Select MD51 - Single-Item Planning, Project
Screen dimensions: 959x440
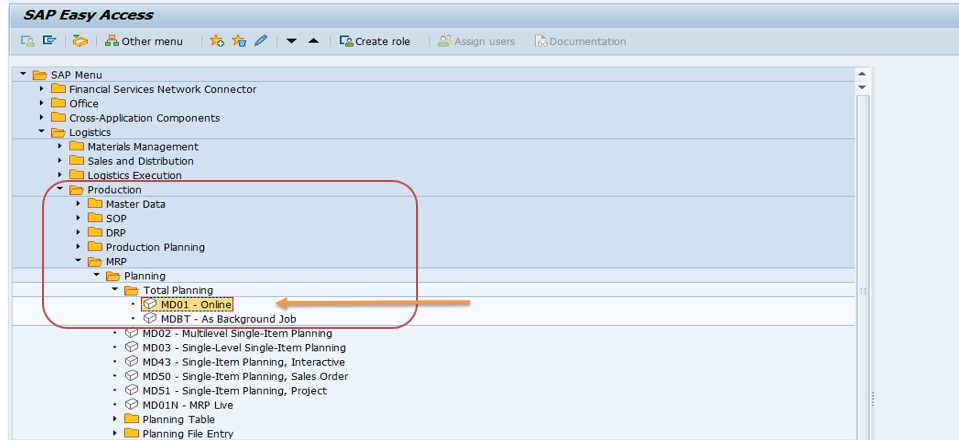(234, 390)
